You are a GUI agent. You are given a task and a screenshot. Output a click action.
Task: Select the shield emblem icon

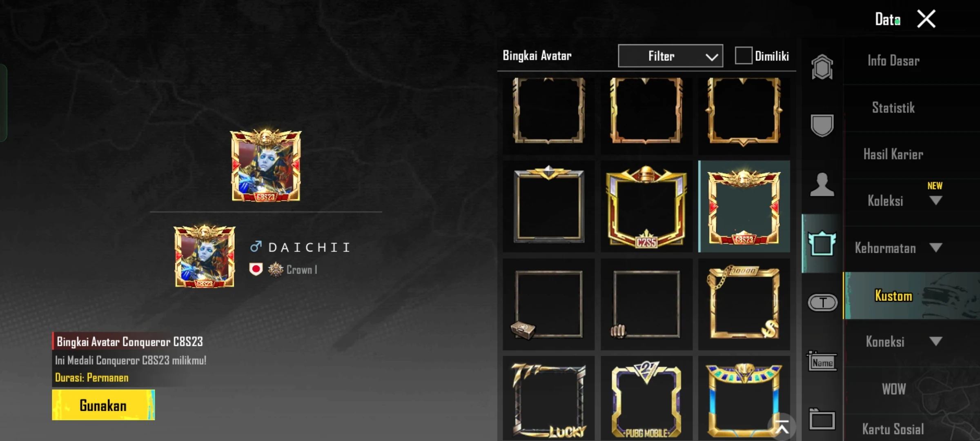point(822,125)
